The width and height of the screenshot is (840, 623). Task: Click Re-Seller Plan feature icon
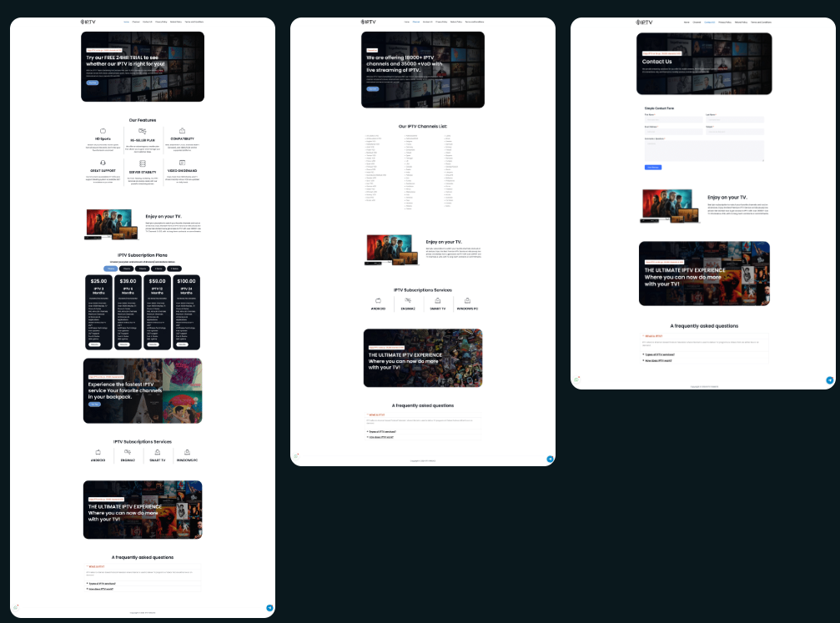(143, 131)
